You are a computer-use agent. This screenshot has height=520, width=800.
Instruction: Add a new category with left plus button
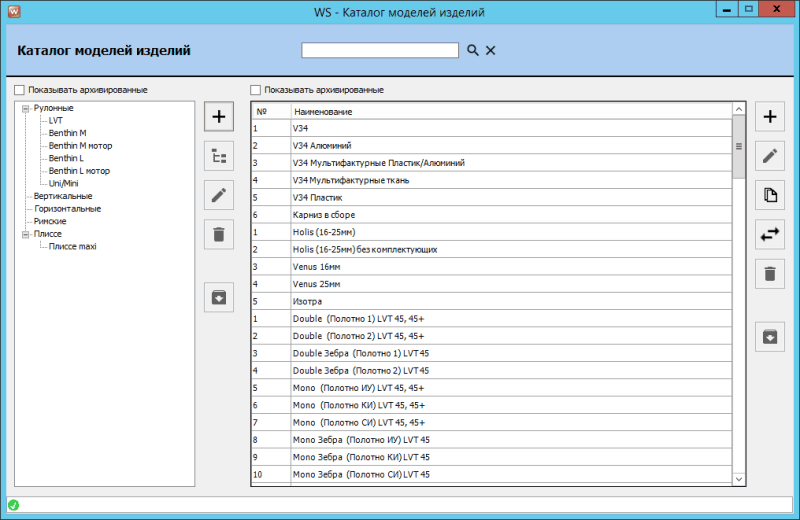(x=219, y=116)
